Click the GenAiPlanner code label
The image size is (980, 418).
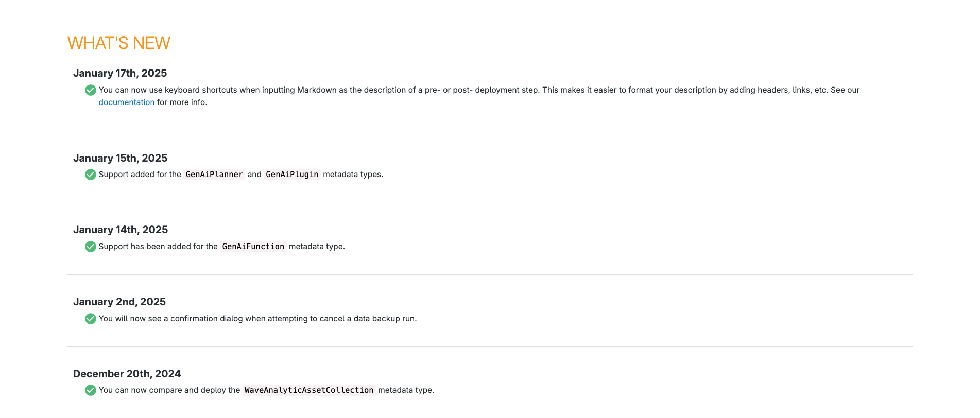(x=214, y=175)
